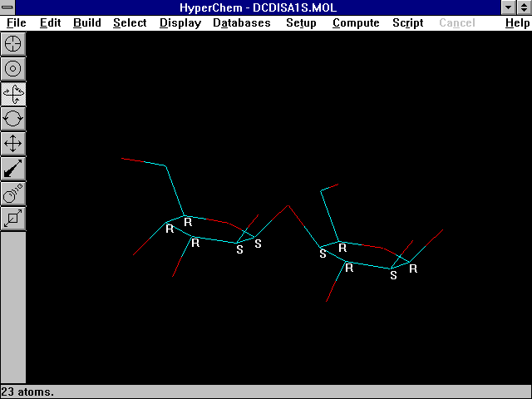532x399 pixels.
Task: Open the window control menu box
Action: coord(7,7)
